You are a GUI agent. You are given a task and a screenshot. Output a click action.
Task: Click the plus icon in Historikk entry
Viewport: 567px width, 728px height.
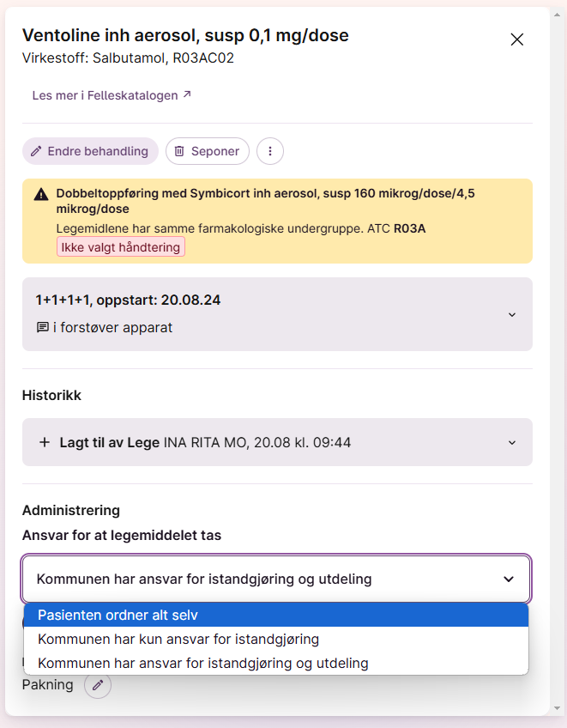pyautogui.click(x=45, y=442)
